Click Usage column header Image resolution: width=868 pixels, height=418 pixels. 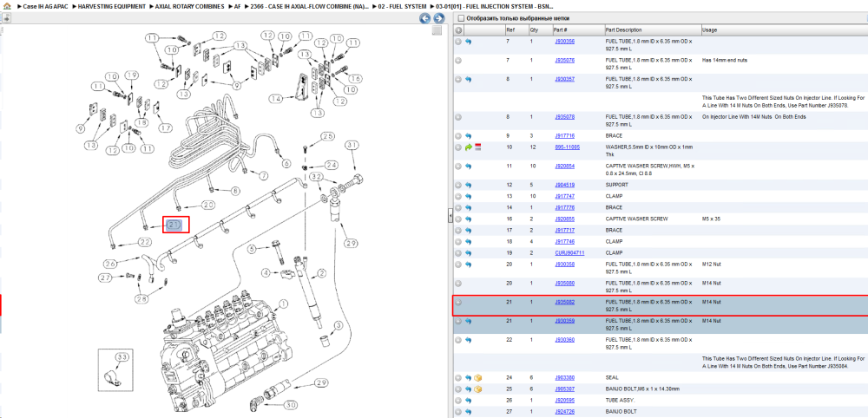[x=710, y=29]
